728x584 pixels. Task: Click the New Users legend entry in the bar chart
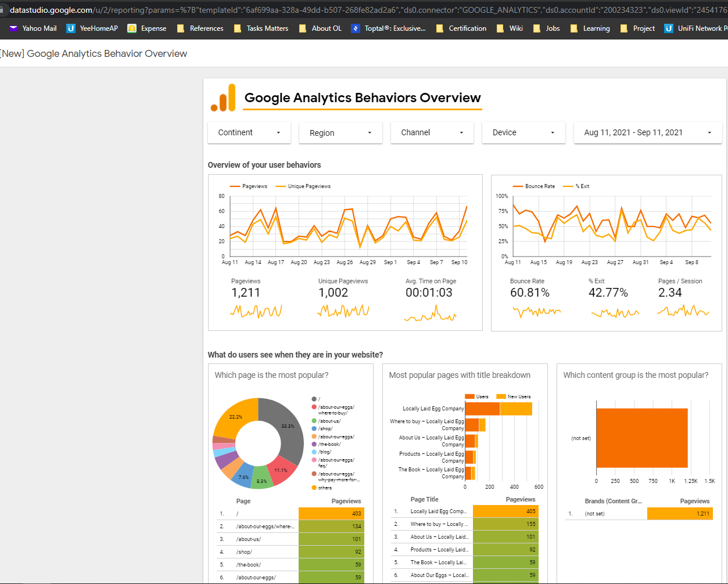pos(513,396)
